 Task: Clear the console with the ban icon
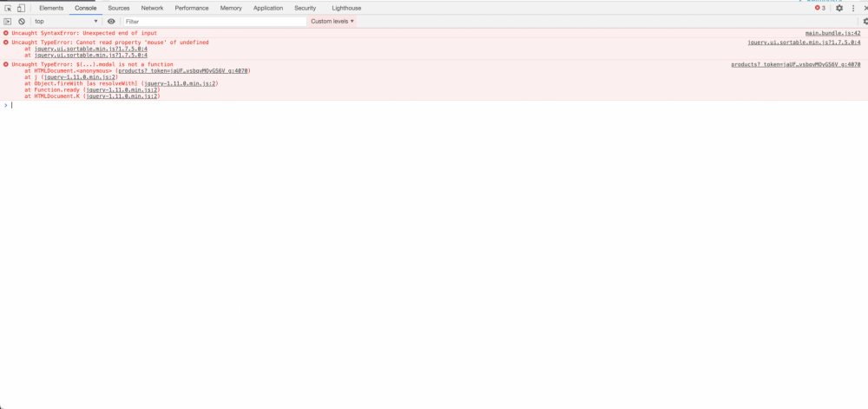pos(22,22)
